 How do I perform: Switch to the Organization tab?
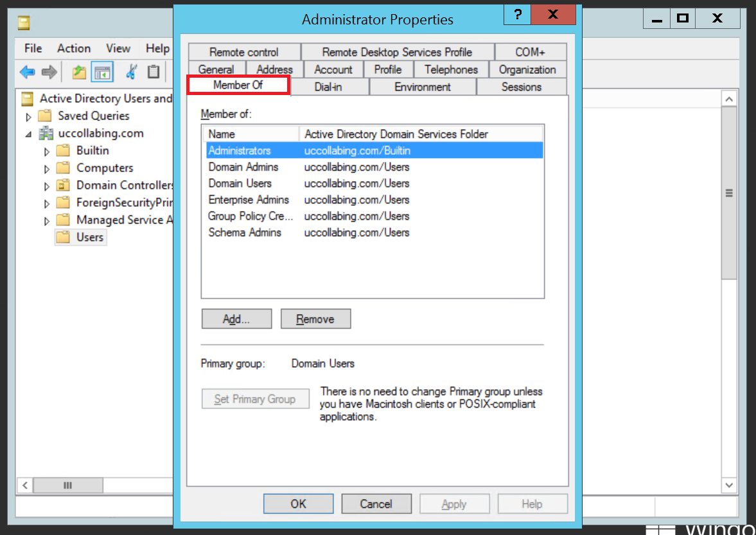[x=527, y=69]
